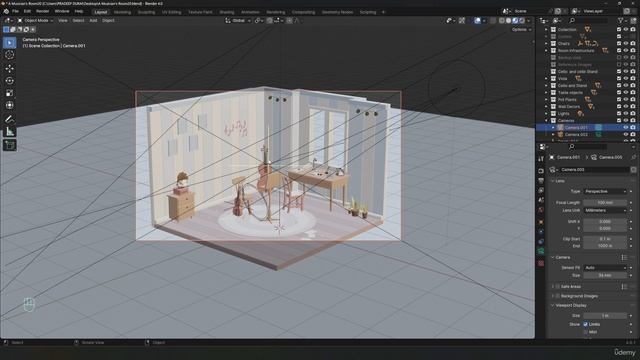
Task: Open the View Layer properties tab
Action: coord(541,190)
